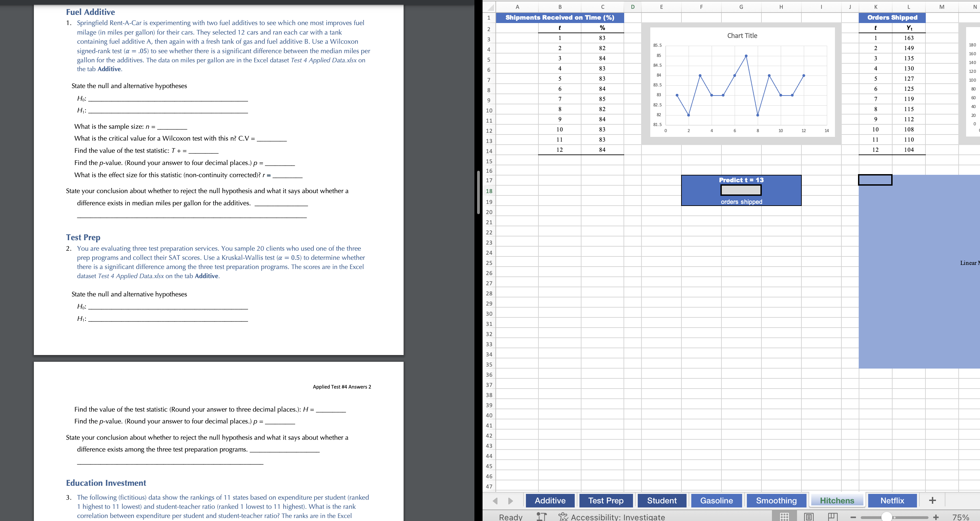Click zoom in plus icon
Screen dimensions: 980x521
(936, 517)
